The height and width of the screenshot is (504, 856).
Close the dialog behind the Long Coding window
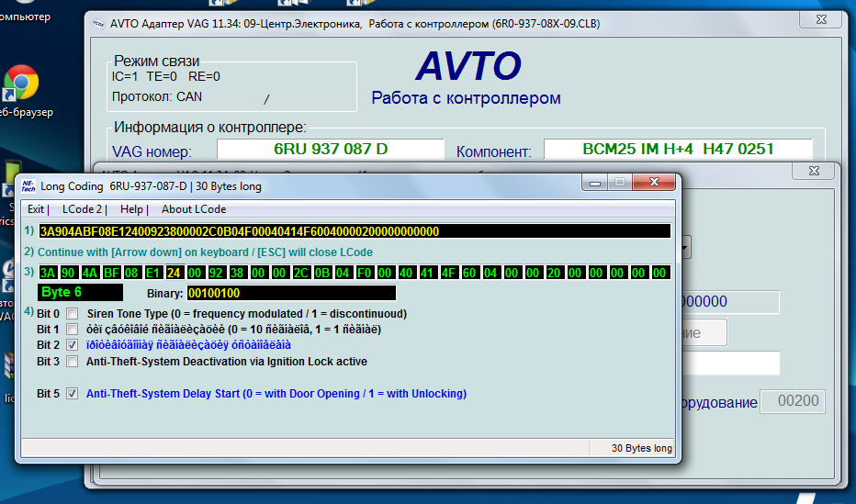pos(814,172)
